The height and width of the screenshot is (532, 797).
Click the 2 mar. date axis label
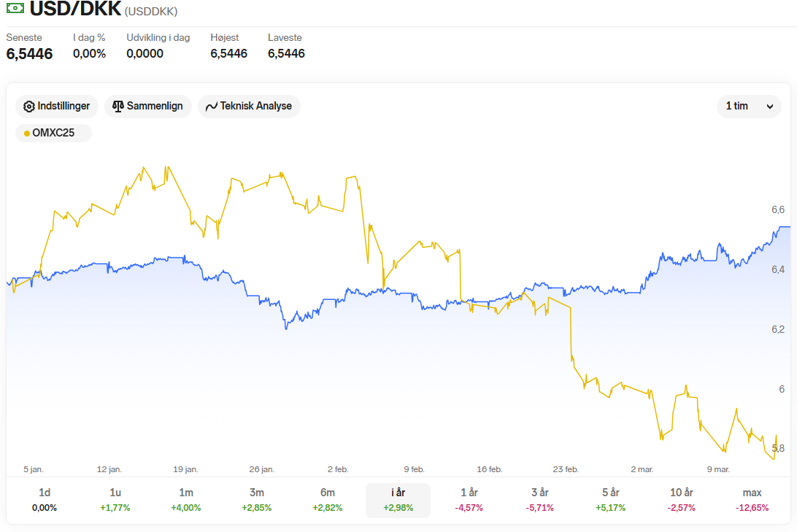click(642, 469)
